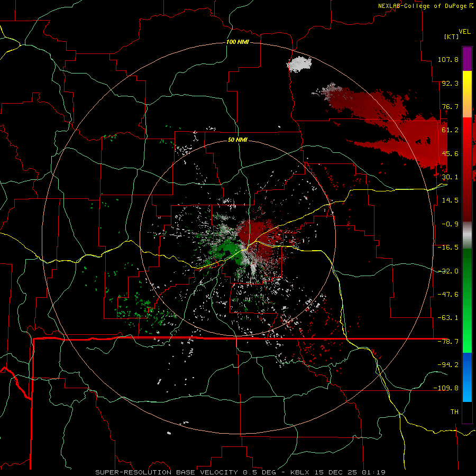Image resolution: width=476 pixels, height=476 pixels.
Task: Click the gray near-zero segment of color bar
Action: 467,235
